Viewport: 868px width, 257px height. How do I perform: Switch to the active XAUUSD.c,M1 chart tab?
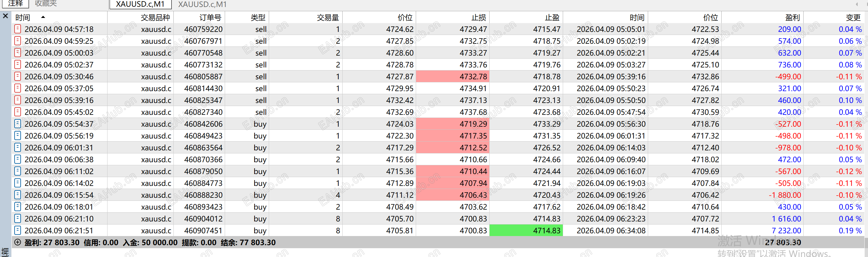point(140,4)
